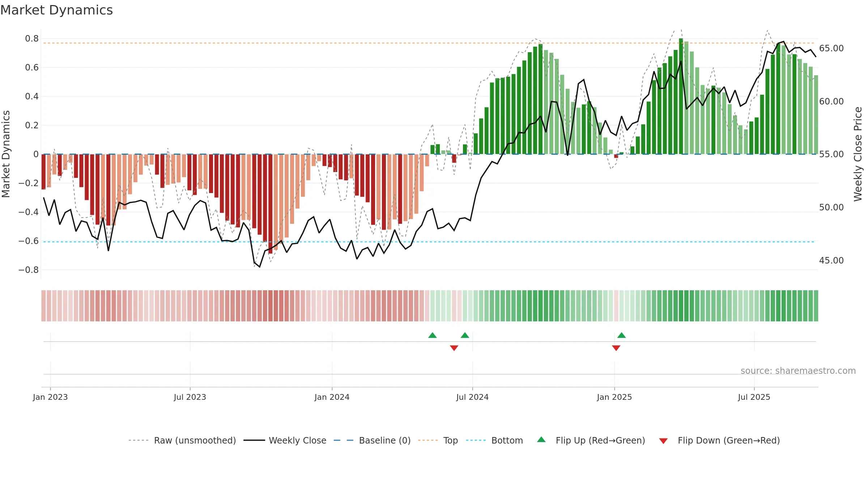Toggle the Baseline (0) legend entry
Image resolution: width=868 pixels, height=488 pixels.
[372, 440]
